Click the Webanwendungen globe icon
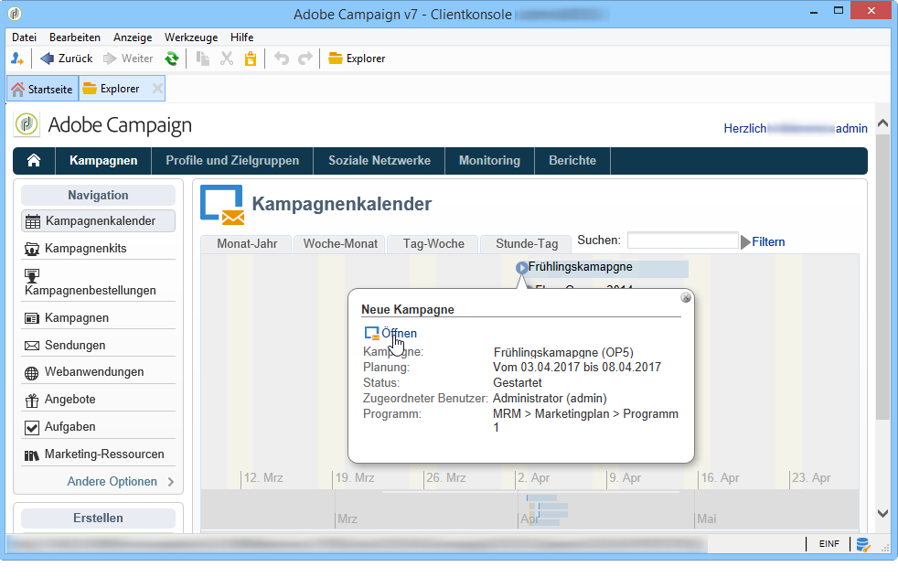 click(x=31, y=373)
